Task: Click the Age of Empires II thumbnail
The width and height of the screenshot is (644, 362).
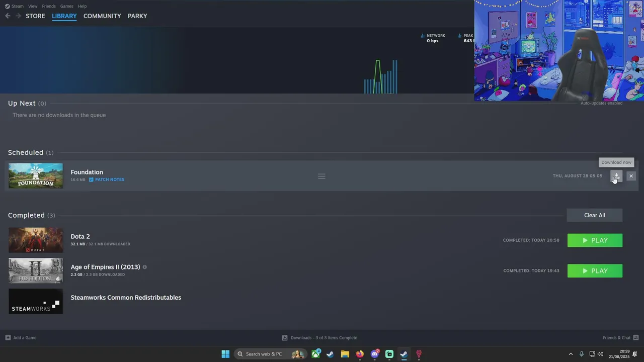Action: point(36,271)
